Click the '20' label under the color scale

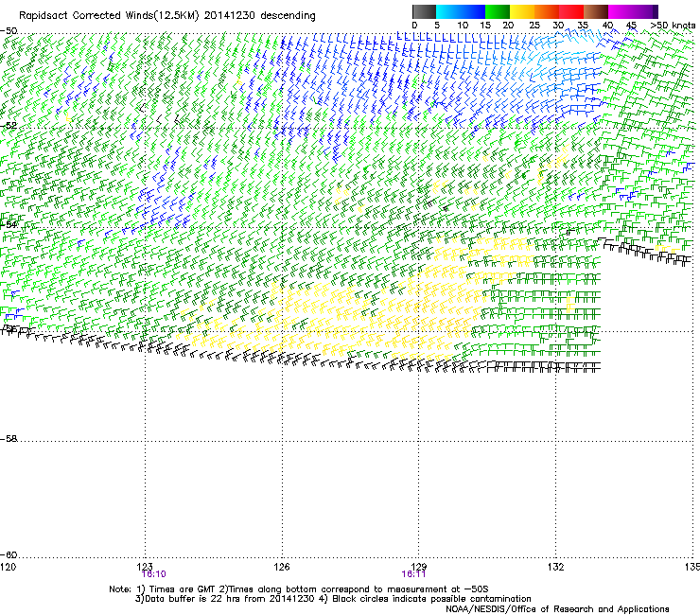point(508,26)
